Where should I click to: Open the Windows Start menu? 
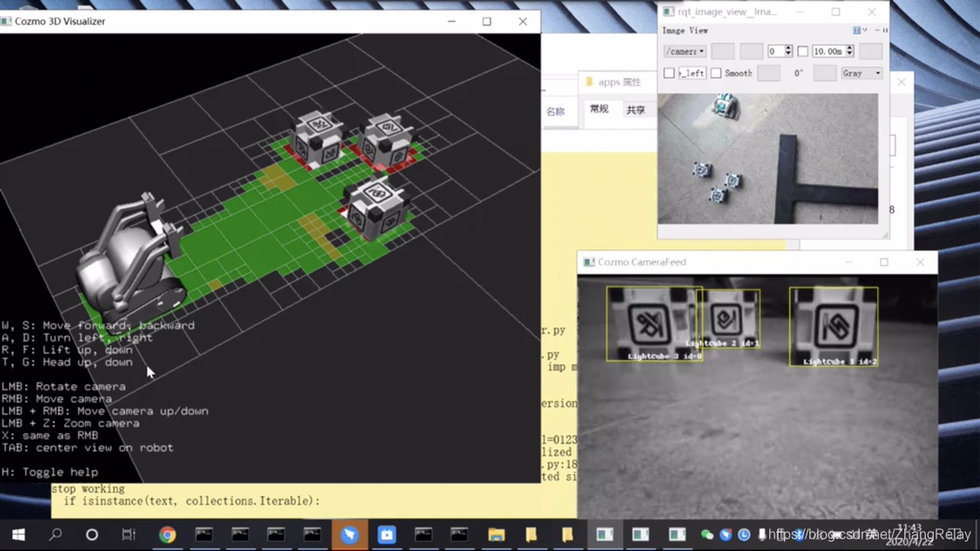coord(19,534)
